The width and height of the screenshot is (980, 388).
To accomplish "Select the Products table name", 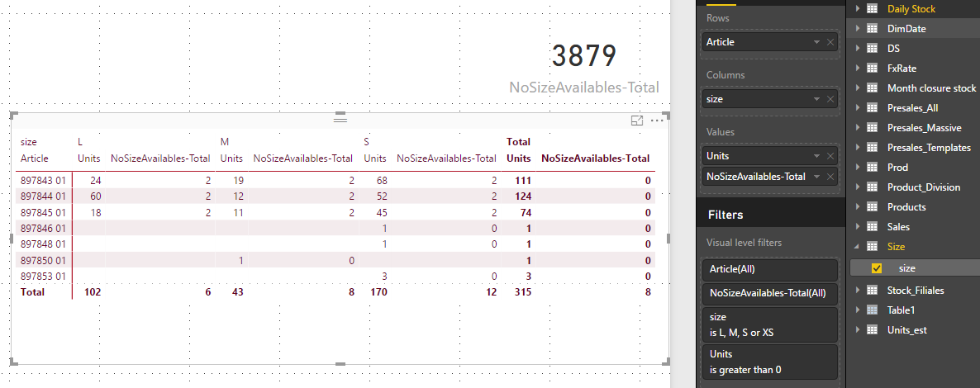I will [x=906, y=207].
